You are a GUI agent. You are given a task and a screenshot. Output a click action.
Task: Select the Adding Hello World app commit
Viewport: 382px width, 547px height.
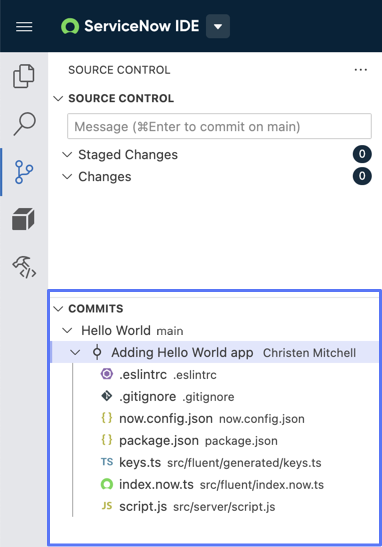tap(215, 352)
